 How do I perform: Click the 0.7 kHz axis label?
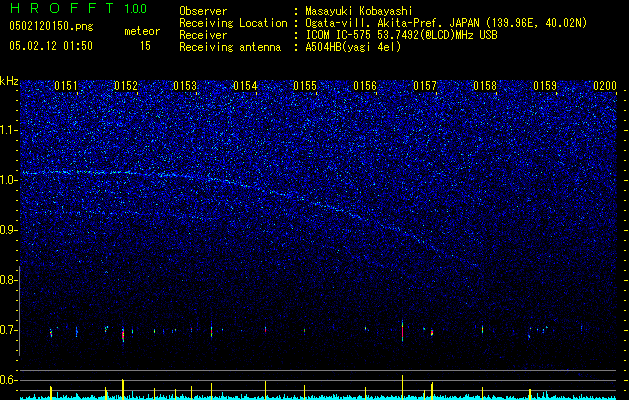pos(8,330)
